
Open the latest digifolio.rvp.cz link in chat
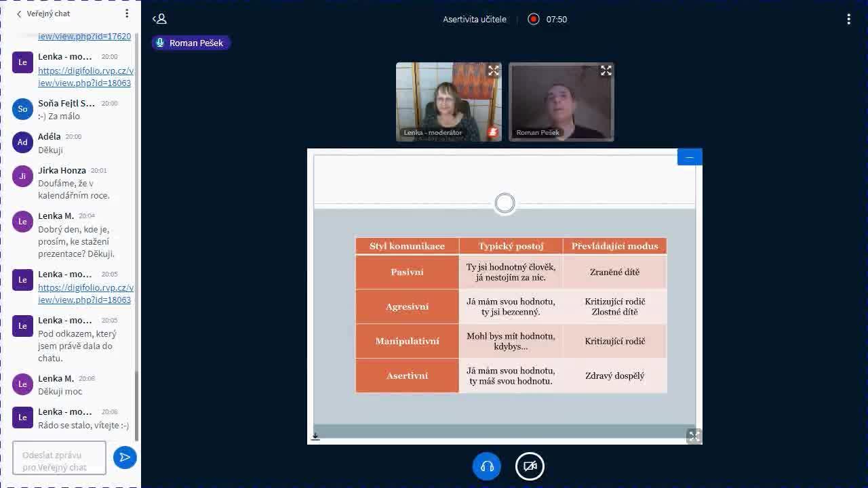(x=85, y=293)
